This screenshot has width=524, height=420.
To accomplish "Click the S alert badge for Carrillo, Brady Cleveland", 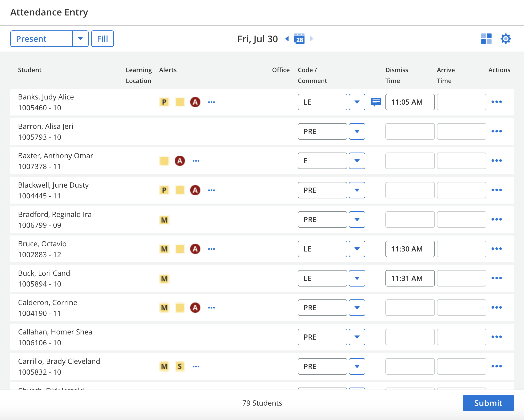I will click(180, 366).
